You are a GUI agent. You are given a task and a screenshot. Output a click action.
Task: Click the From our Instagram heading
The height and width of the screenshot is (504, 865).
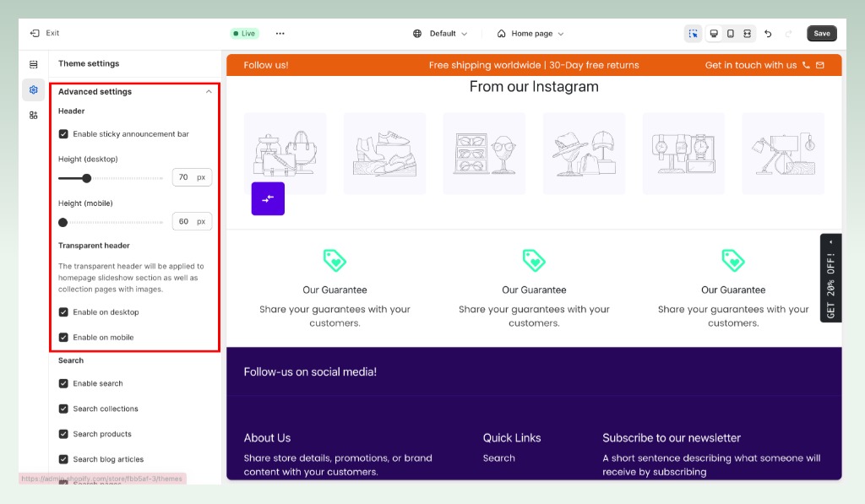534,87
